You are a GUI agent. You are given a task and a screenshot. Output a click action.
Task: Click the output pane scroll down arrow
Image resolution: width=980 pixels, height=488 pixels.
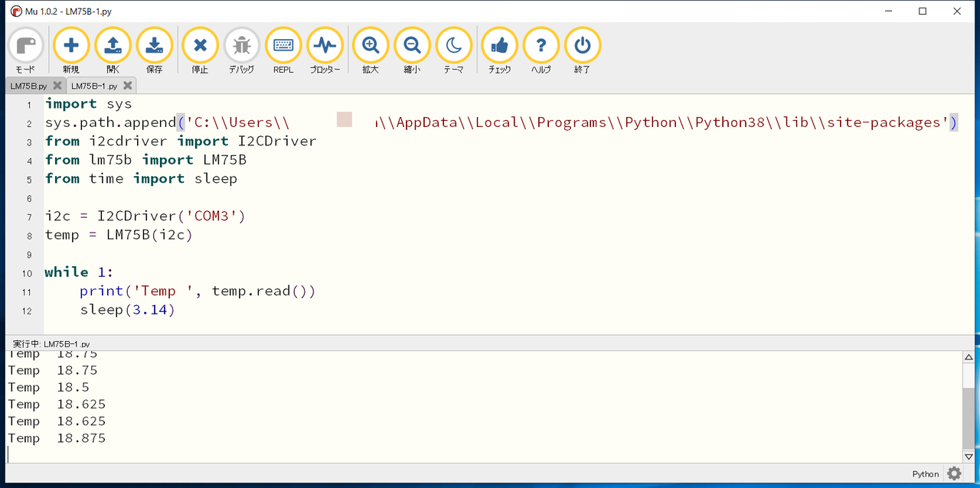point(969,456)
